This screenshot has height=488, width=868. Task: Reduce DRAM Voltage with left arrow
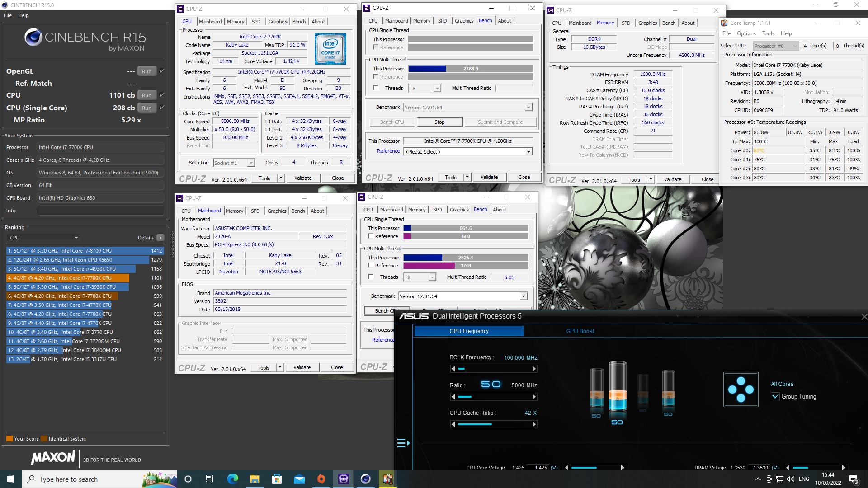pyautogui.click(x=788, y=468)
